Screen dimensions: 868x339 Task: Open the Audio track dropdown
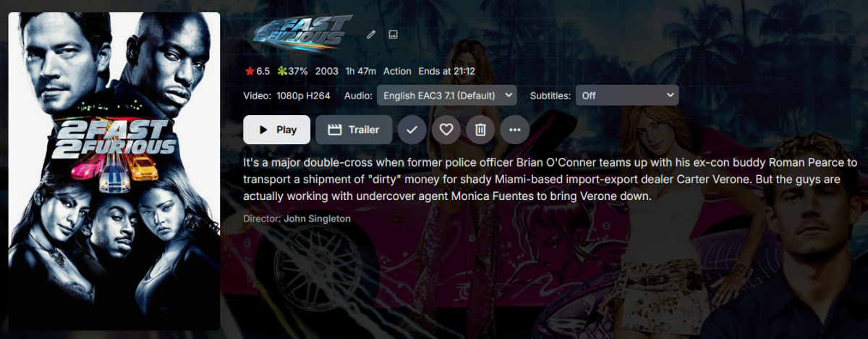pyautogui.click(x=446, y=95)
